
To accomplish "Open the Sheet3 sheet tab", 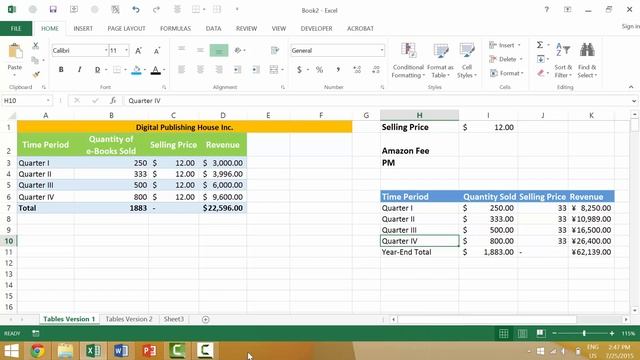I will [174, 319].
